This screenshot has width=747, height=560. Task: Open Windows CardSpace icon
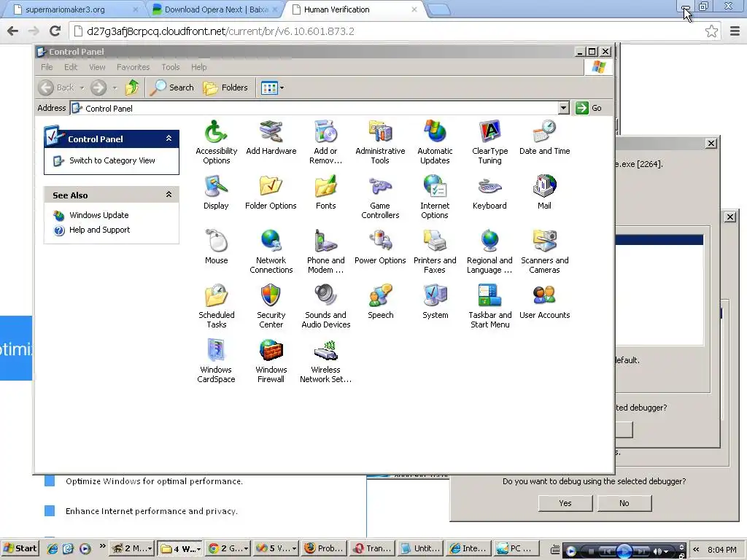pyautogui.click(x=216, y=361)
